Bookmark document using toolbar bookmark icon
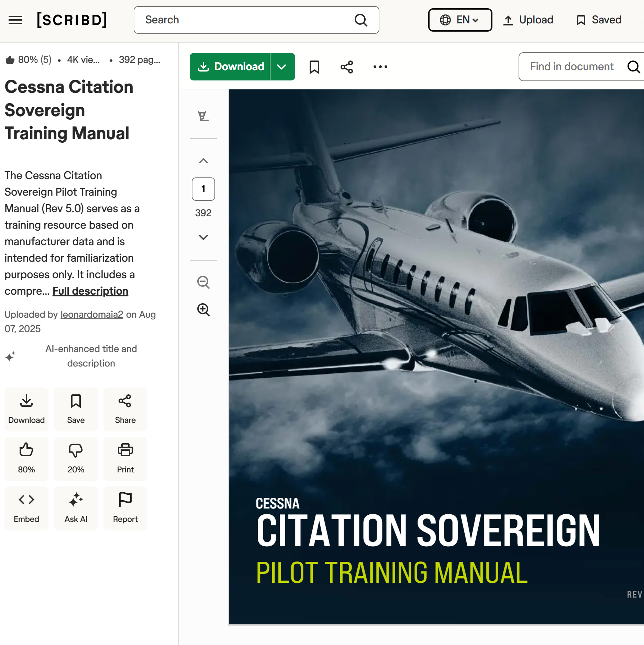Image resolution: width=644 pixels, height=645 pixels. (x=314, y=67)
